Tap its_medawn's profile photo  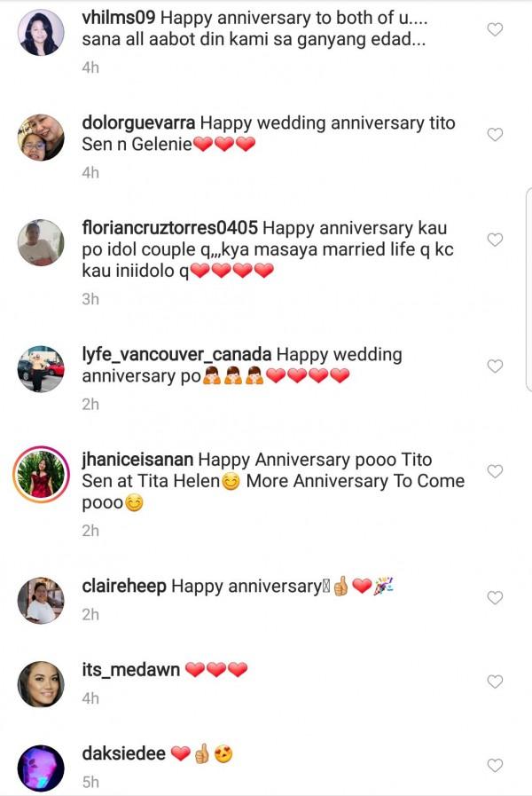point(41,684)
